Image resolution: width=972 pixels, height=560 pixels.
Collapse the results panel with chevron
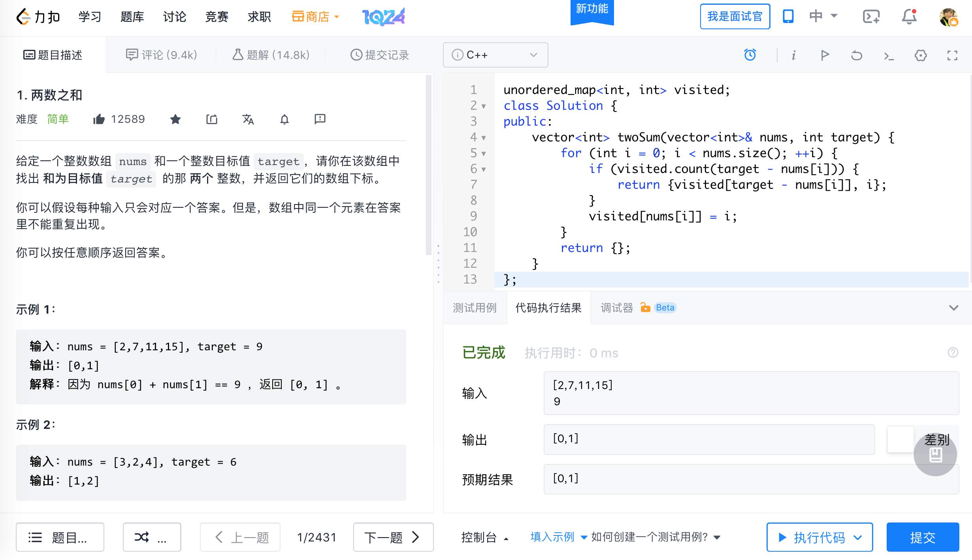pos(953,308)
